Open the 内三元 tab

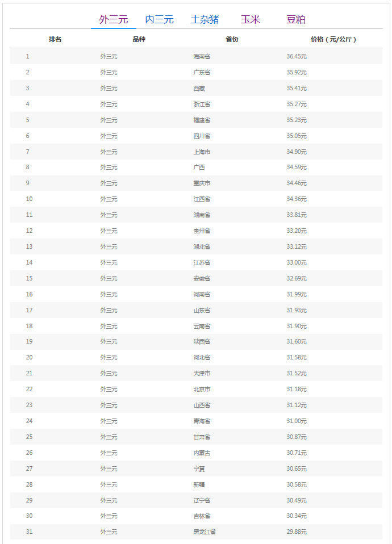[x=160, y=20]
